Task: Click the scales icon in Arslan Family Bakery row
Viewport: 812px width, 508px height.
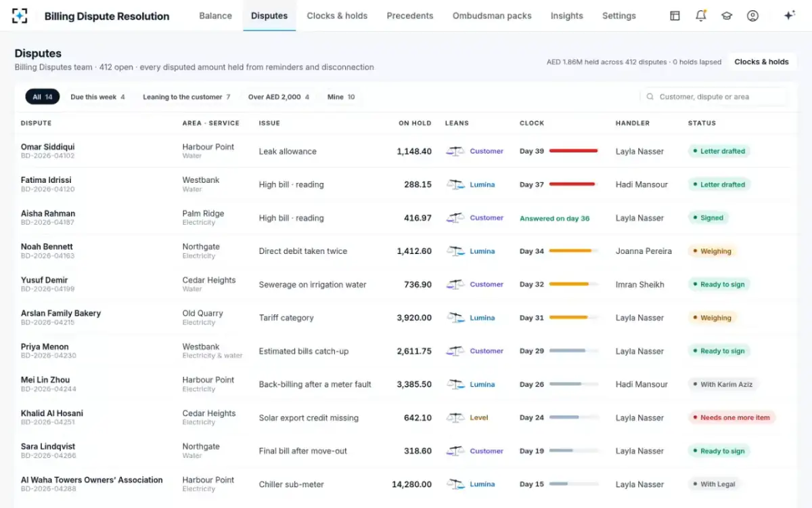Action: (455, 318)
